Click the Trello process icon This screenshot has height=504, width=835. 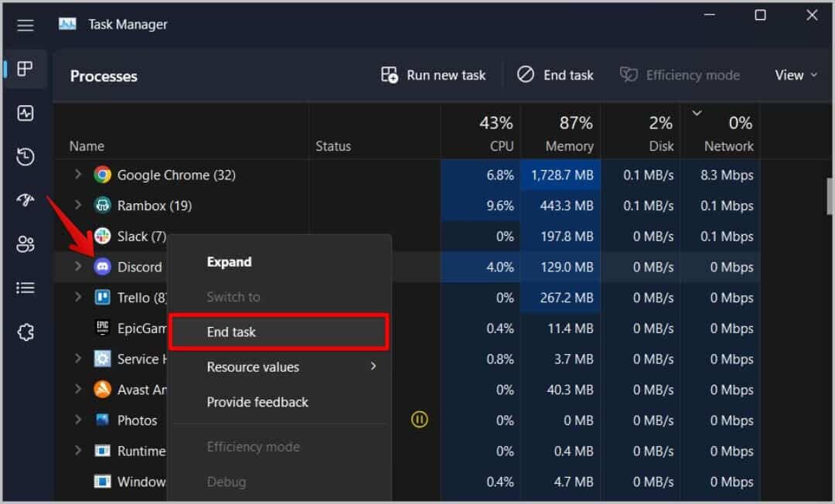pyautogui.click(x=102, y=297)
